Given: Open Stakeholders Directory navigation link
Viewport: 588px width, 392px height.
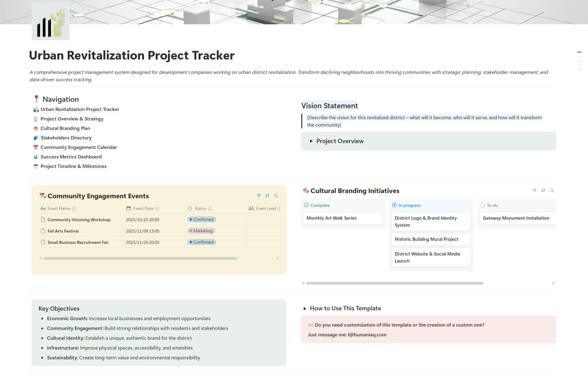Looking at the screenshot, I should pos(66,138).
